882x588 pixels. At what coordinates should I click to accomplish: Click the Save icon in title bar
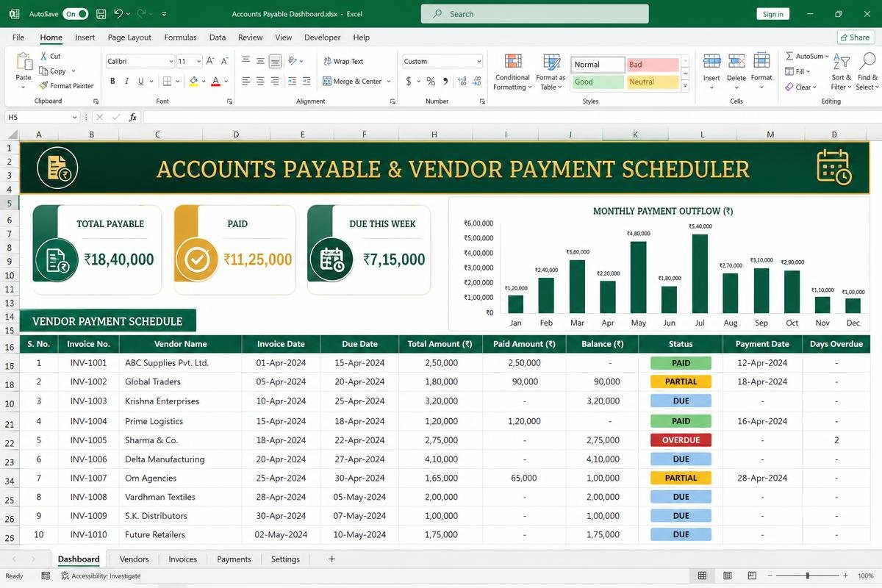point(101,14)
